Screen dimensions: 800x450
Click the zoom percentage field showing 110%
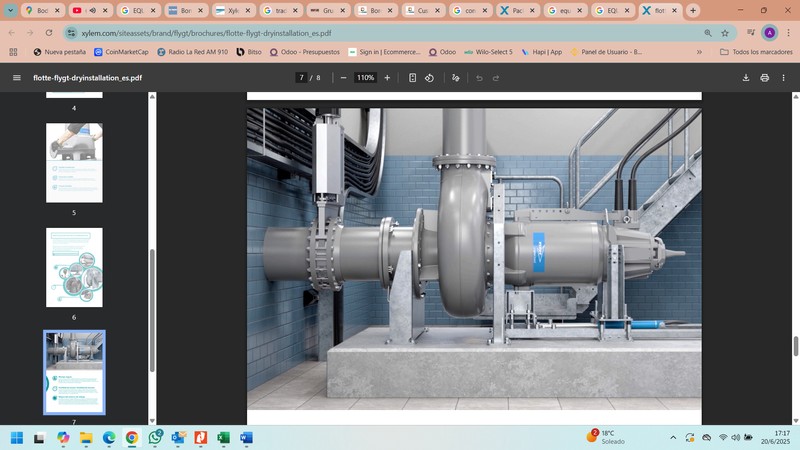[x=365, y=77]
